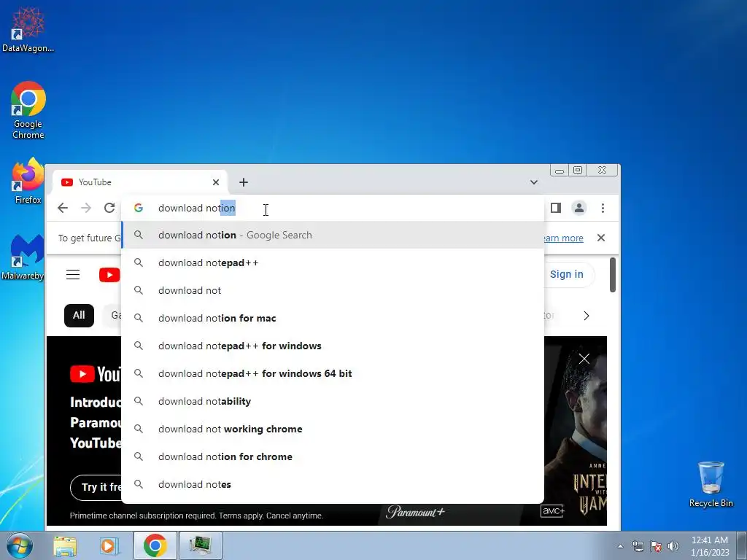Show hidden tray icons arrow

(620, 546)
